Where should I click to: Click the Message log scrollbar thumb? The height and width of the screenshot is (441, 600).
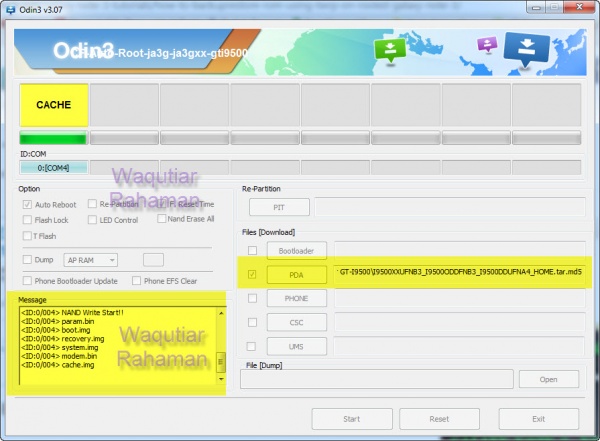[221, 362]
